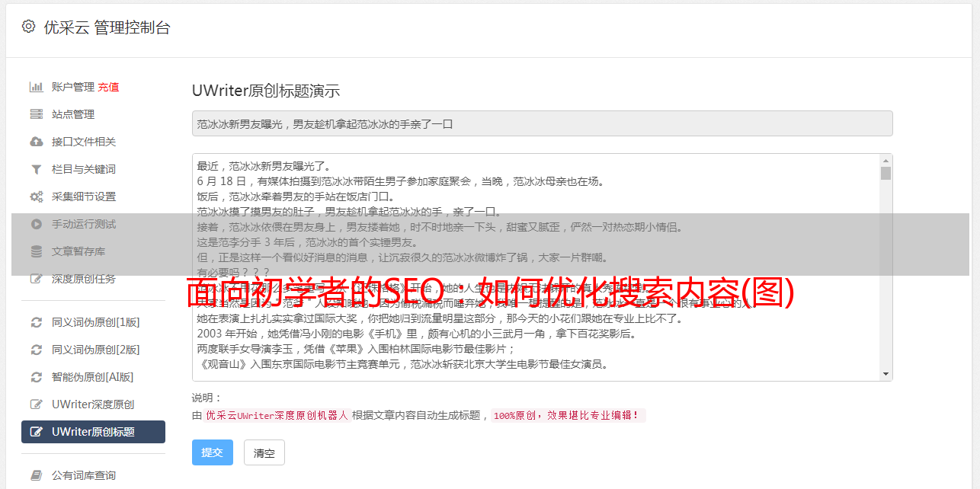
Task: Click the textarea scrollbar up arrow
Action: tap(886, 161)
